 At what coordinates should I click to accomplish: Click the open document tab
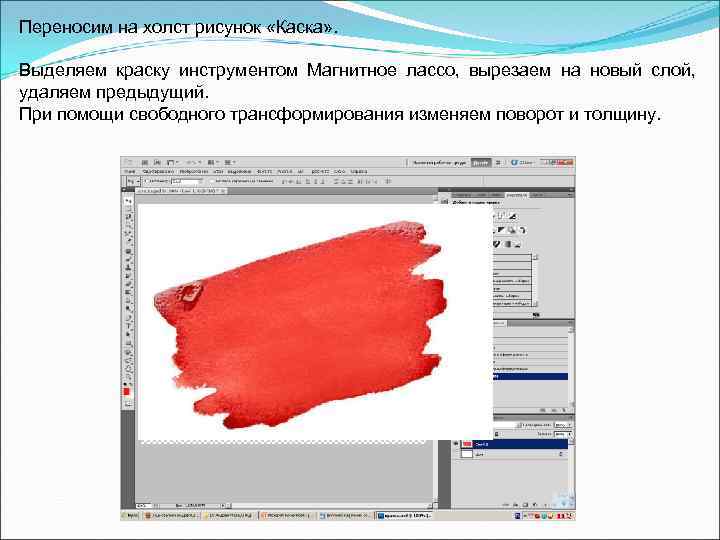[180, 191]
